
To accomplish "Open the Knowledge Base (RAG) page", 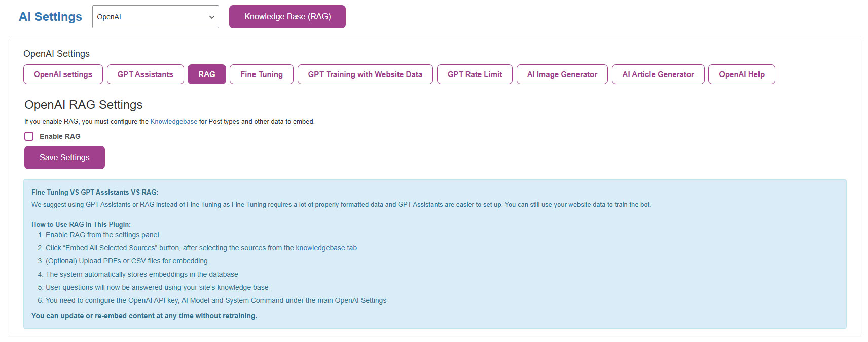I will 287,17.
